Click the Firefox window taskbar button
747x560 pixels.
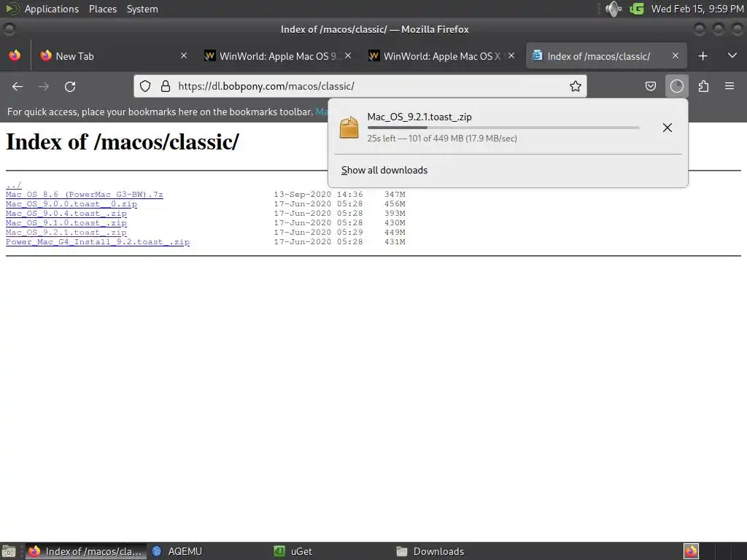(86, 551)
